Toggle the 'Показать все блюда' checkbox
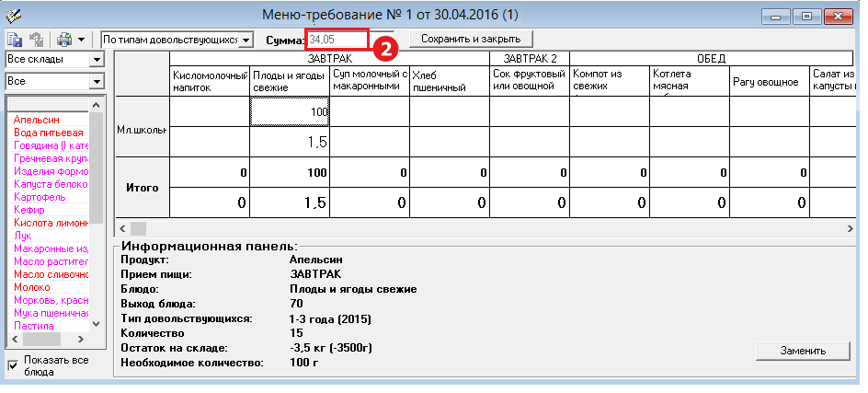The image size is (868, 393). click(13, 365)
